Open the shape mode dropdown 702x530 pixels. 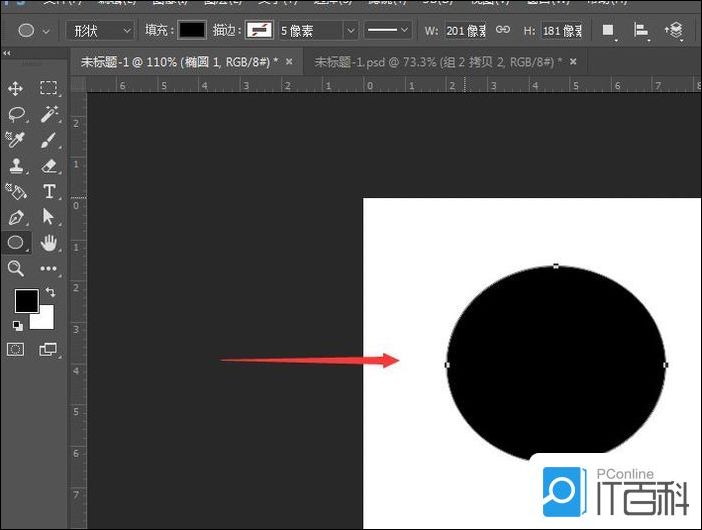pyautogui.click(x=100, y=31)
